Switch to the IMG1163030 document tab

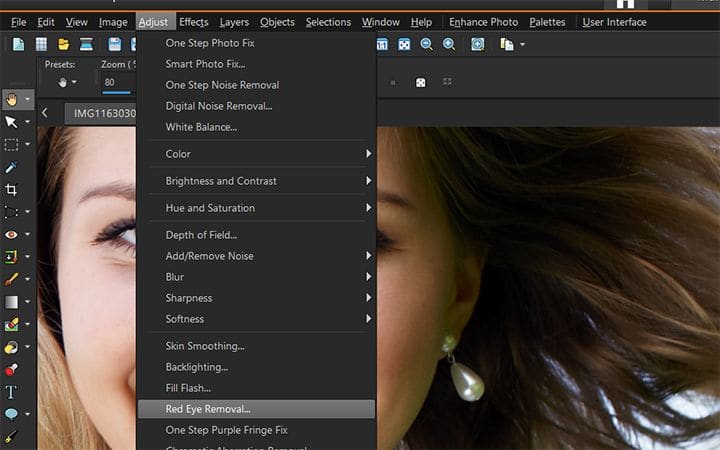click(x=101, y=113)
